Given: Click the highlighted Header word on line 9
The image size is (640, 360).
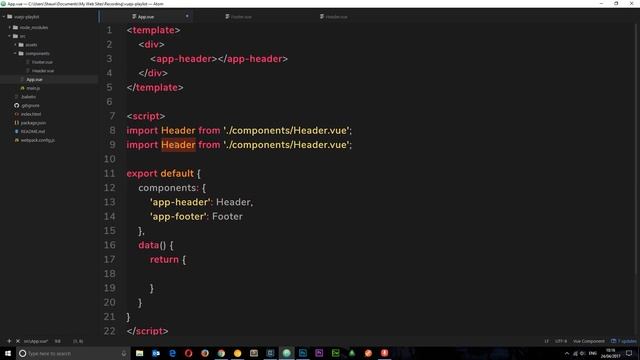Looking at the screenshot, I should [178, 144].
